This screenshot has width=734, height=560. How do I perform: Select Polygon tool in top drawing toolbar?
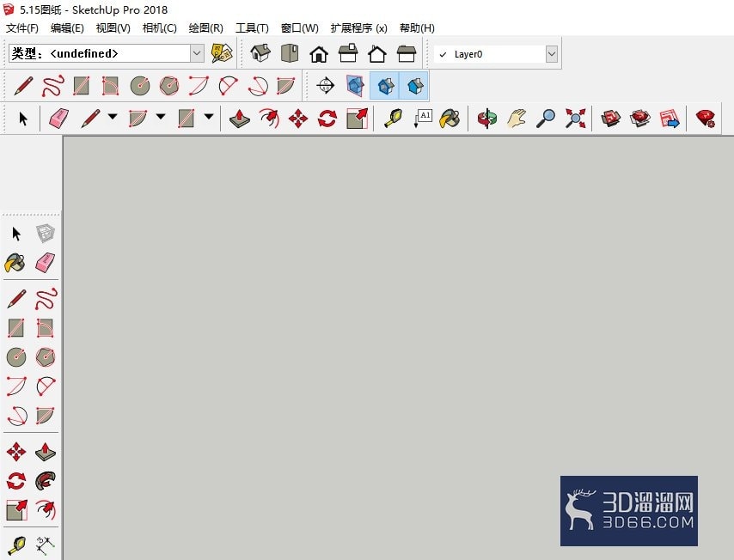(169, 86)
